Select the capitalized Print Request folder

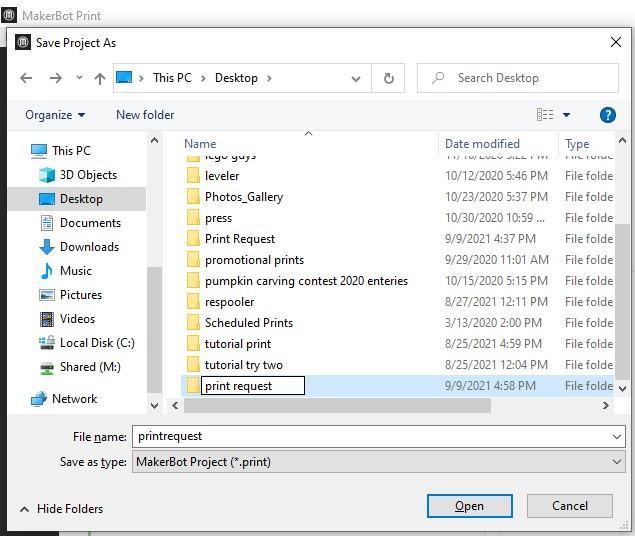pyautogui.click(x=240, y=239)
